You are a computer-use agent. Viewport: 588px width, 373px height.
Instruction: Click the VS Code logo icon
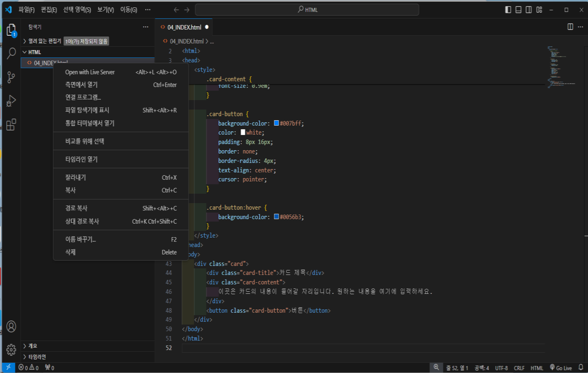(x=8, y=9)
